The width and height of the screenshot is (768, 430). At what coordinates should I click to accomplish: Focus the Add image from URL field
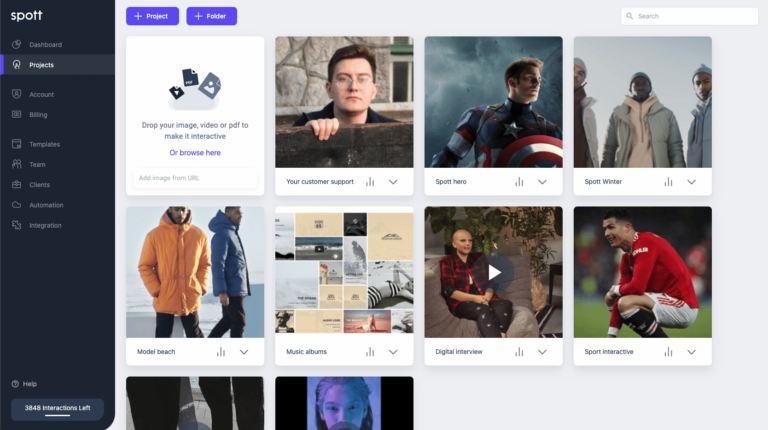click(195, 178)
